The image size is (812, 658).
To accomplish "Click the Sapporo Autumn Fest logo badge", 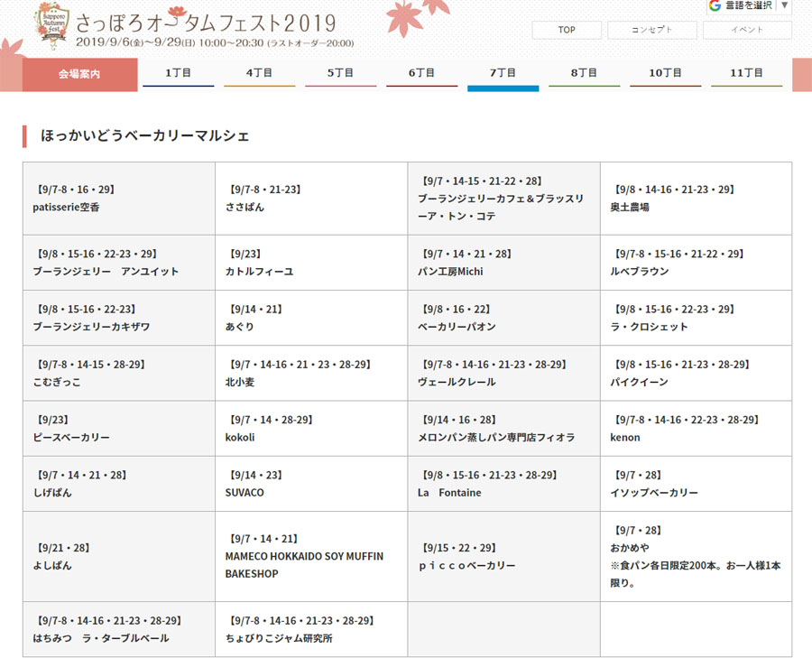I will coord(51,25).
